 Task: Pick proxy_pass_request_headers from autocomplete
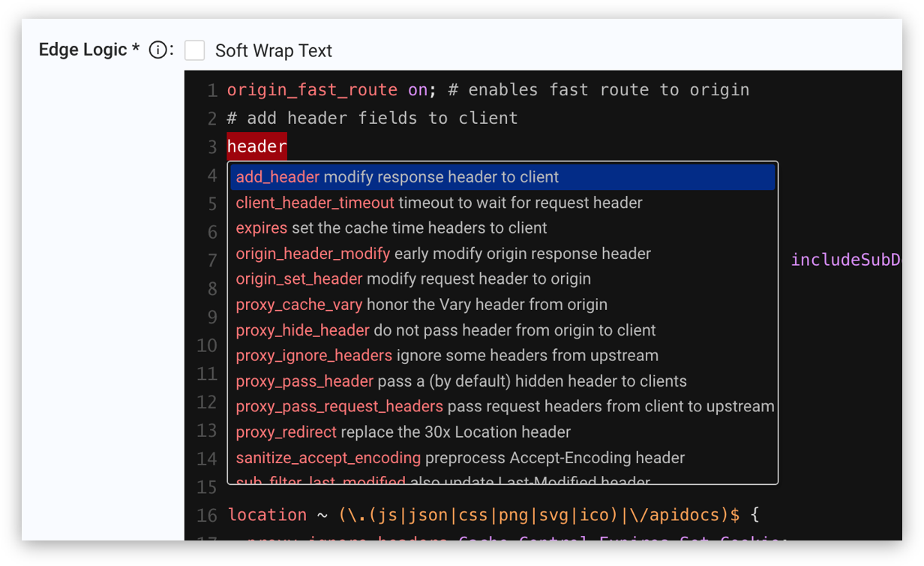502,407
